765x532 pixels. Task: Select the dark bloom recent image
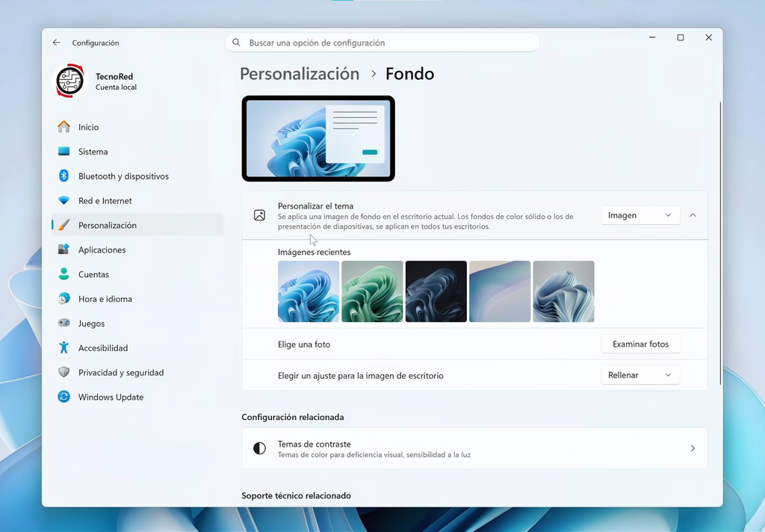pyautogui.click(x=436, y=291)
